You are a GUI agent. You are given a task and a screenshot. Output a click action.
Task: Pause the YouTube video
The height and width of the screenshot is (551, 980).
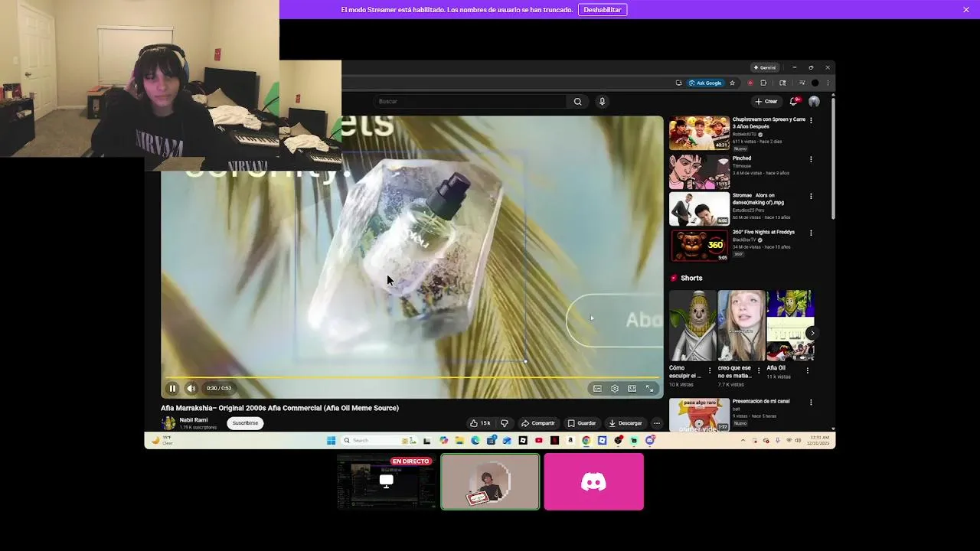tap(172, 388)
